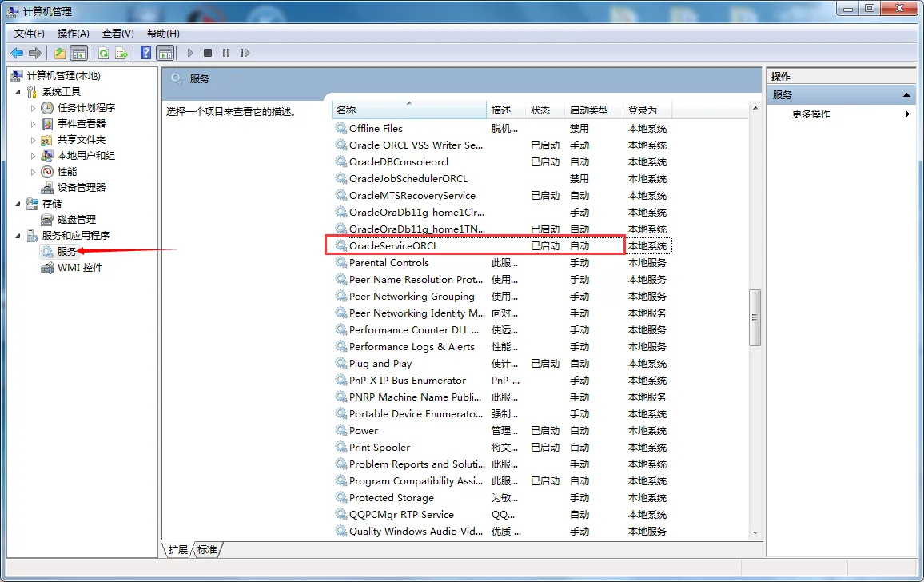This screenshot has width=924, height=582.
Task: Collapse the 系统工具 tree node
Action: 18,92
